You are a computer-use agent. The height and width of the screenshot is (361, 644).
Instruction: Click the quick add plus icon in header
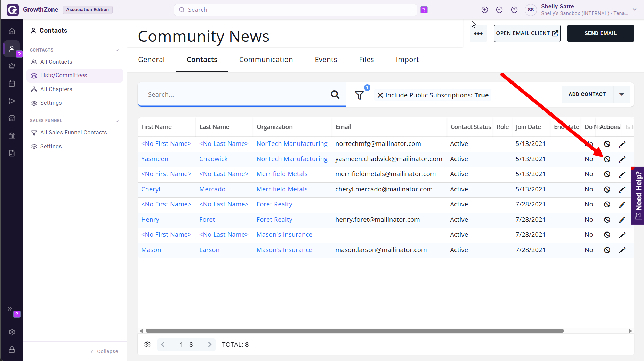click(485, 10)
